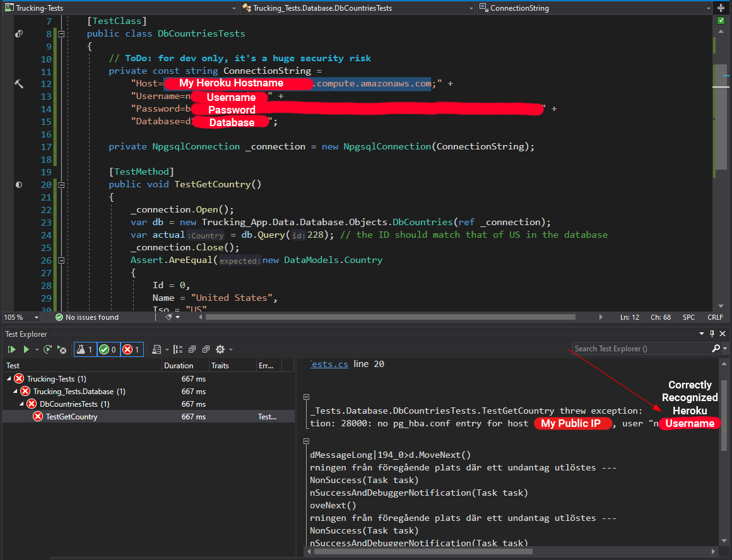The image size is (732, 560).
Task: Collapse the DbCountriesTests tree node
Action: [22, 404]
